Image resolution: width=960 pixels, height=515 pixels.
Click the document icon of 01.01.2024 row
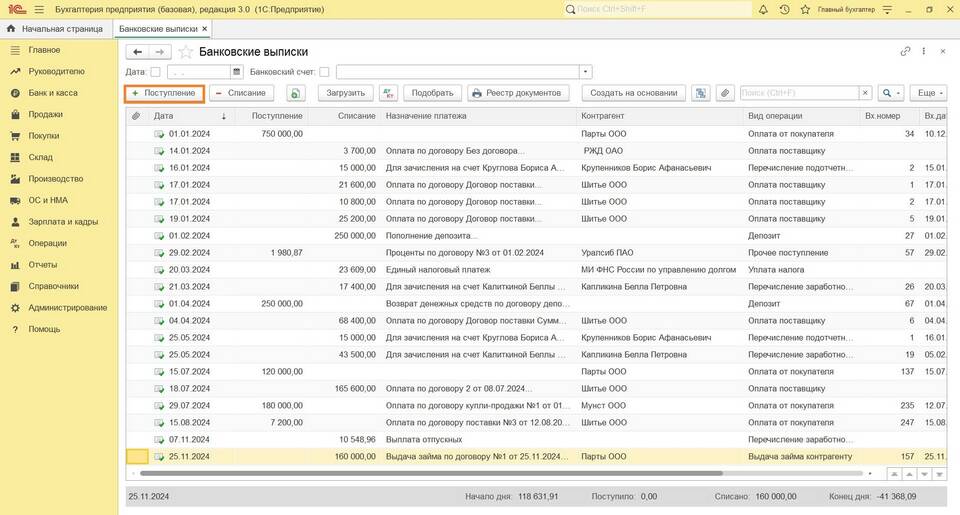click(159, 134)
